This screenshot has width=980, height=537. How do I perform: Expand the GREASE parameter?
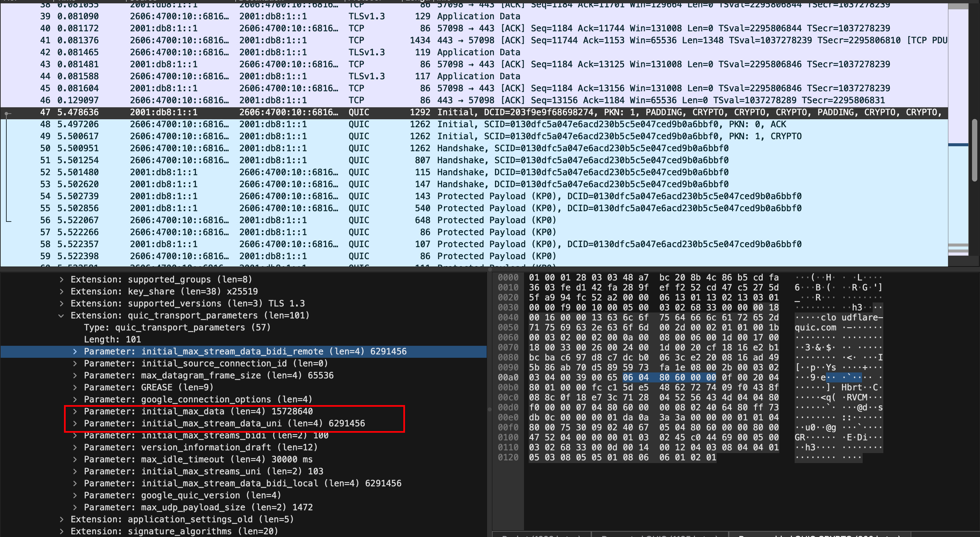[x=75, y=387]
